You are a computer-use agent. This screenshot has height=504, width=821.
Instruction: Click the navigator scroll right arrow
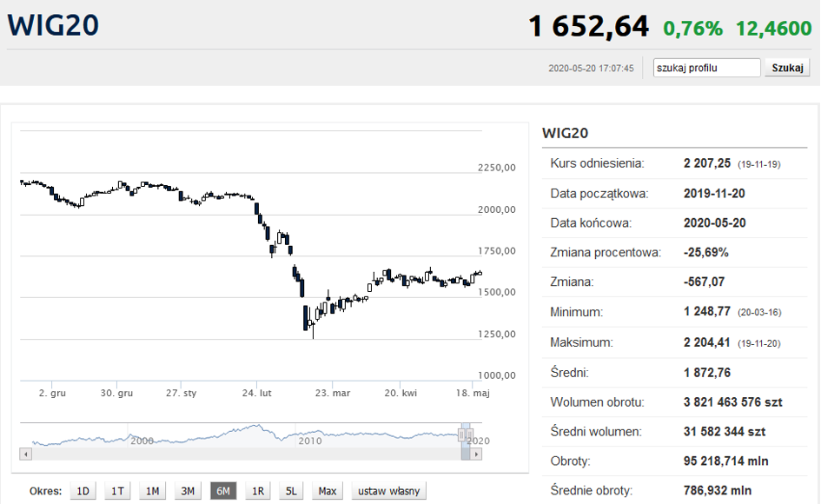[476, 454]
